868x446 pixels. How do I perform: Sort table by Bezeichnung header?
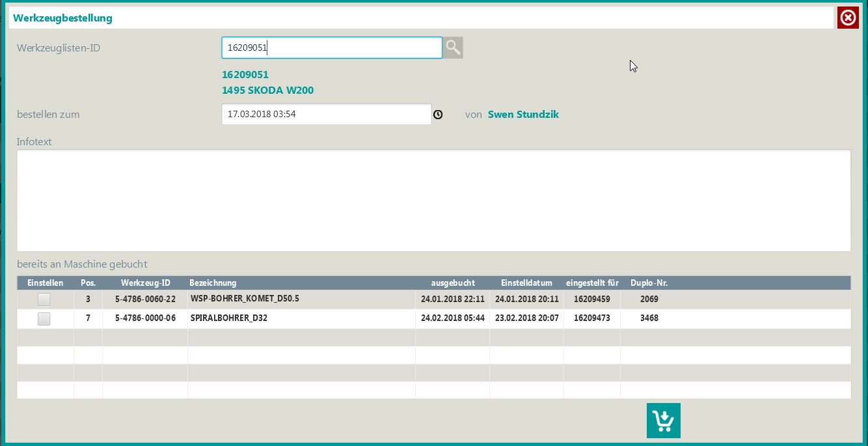point(213,283)
